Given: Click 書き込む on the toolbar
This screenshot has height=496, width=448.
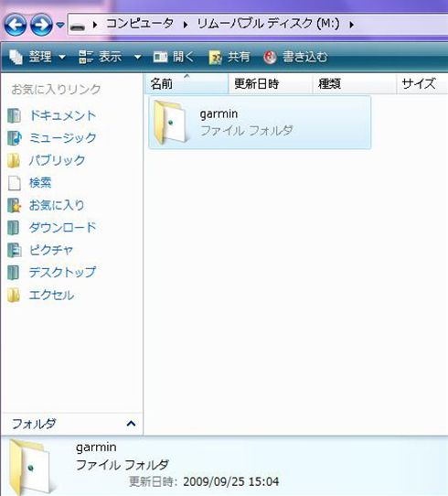Looking at the screenshot, I should coord(295,58).
